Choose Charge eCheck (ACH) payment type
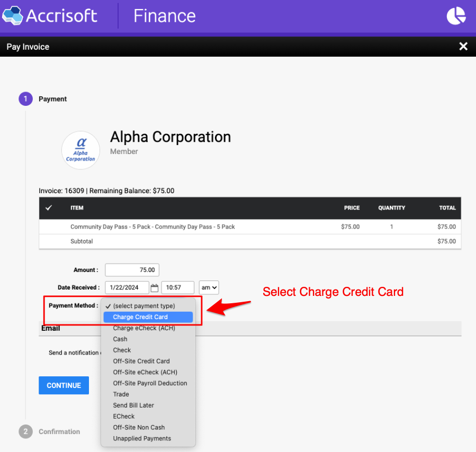 [144, 328]
